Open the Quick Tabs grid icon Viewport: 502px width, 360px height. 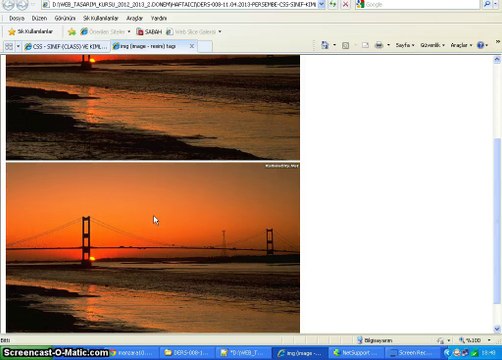point(9,46)
